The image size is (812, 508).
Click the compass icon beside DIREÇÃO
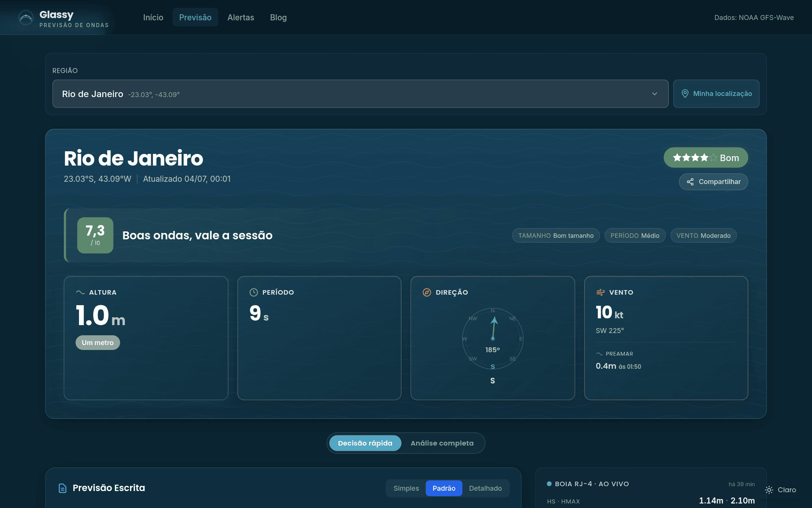click(x=427, y=292)
